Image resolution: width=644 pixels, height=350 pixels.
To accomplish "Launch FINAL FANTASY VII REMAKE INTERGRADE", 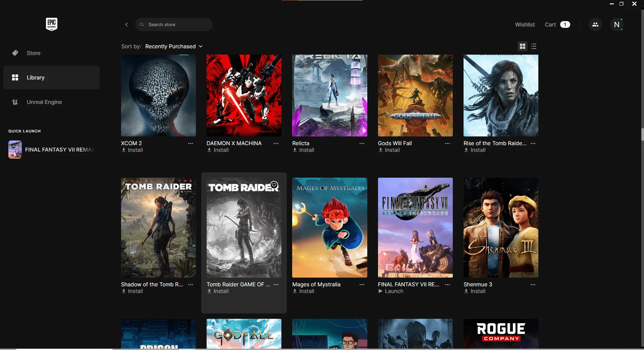I will 391,291.
